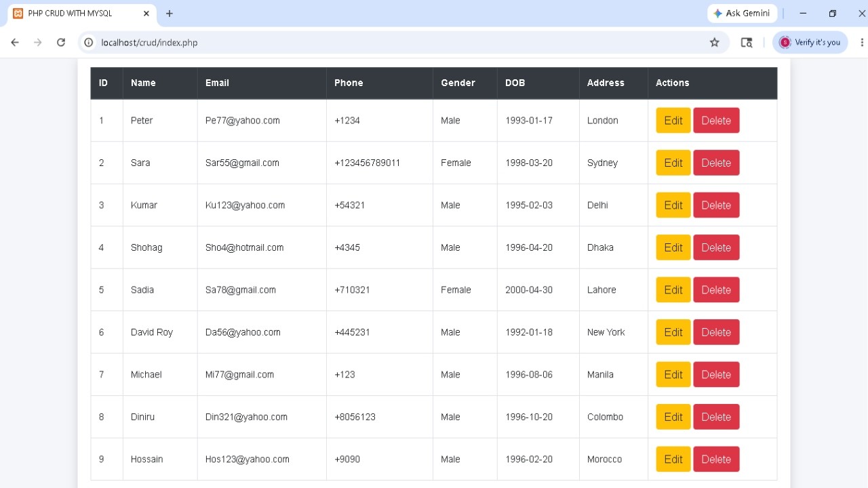The width and height of the screenshot is (868, 488).
Task: Click the name David Roy
Action: click(x=152, y=332)
